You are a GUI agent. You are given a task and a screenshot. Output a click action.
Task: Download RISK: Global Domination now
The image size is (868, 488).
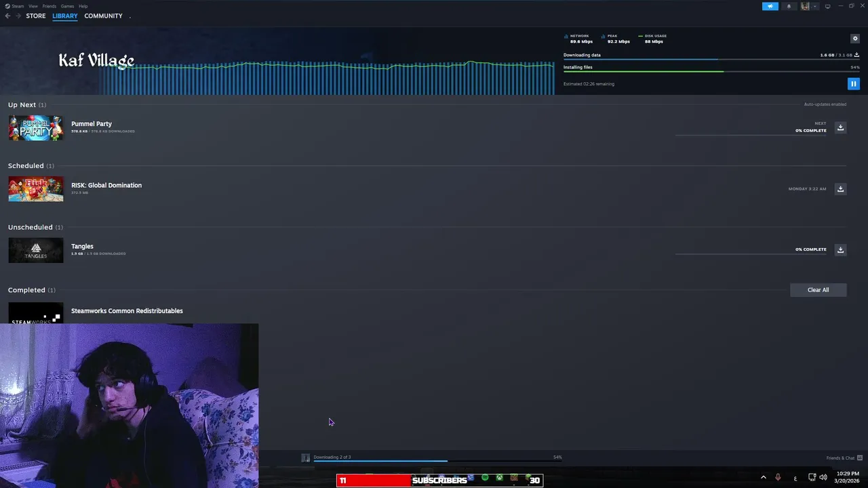pyautogui.click(x=840, y=188)
